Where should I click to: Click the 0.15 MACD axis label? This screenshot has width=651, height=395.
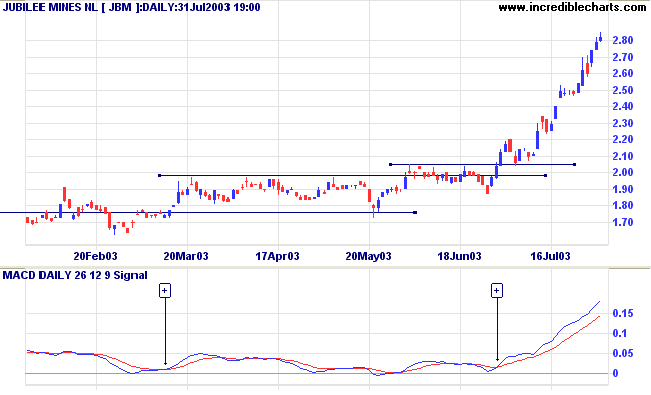[x=623, y=313]
